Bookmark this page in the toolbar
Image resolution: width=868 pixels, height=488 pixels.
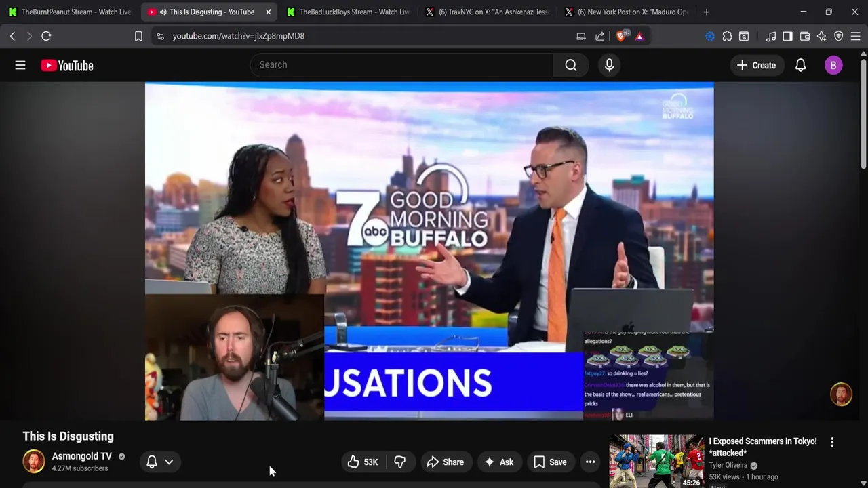(138, 36)
